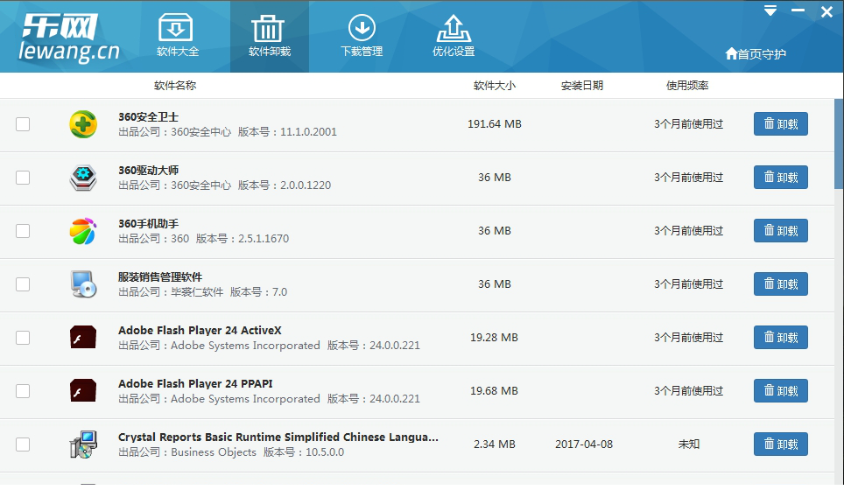Check the box for Adobe Flash Player 24 PPAPI
The height and width of the screenshot is (504, 844).
(23, 391)
